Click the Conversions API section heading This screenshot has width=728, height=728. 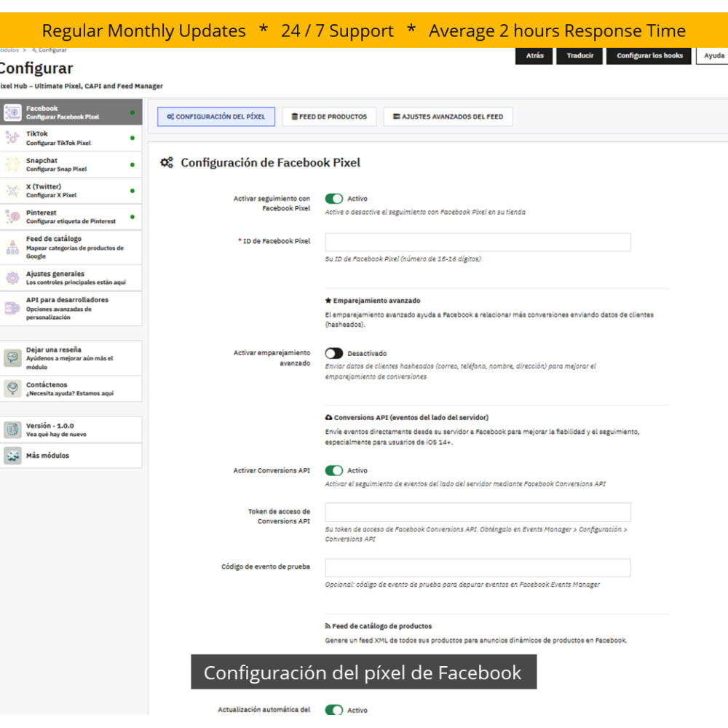click(x=407, y=417)
